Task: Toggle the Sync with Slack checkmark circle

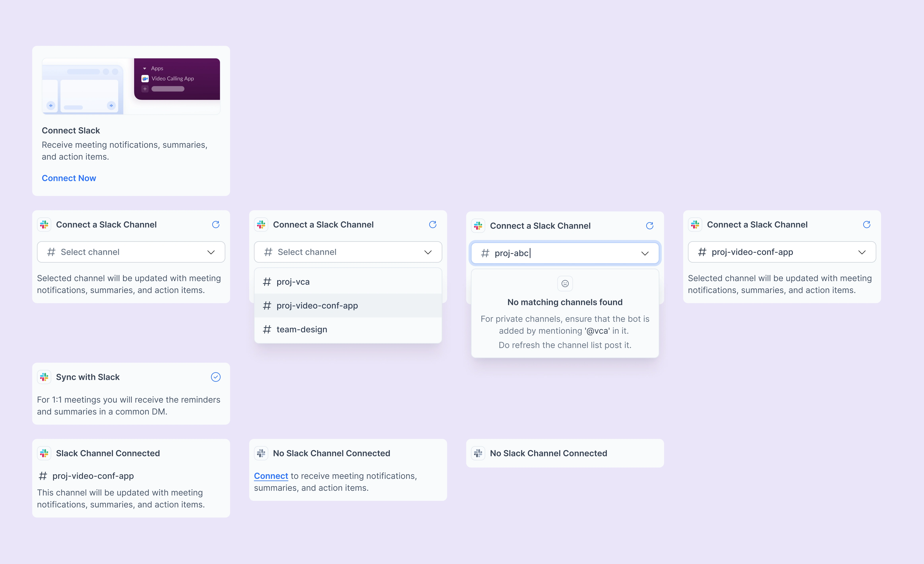Action: point(216,377)
